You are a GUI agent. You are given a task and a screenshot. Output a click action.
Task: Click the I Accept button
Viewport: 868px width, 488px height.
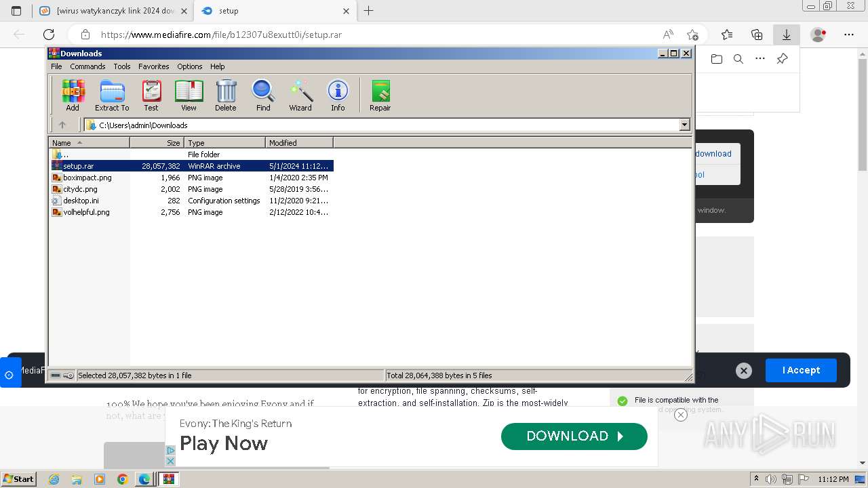coord(801,371)
